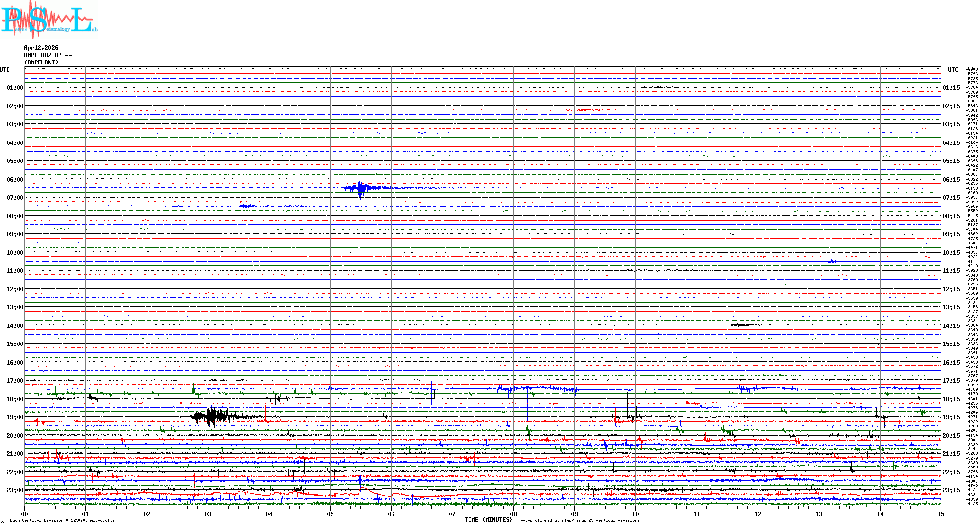Click the small black event on 14:00 trace

[739, 325]
